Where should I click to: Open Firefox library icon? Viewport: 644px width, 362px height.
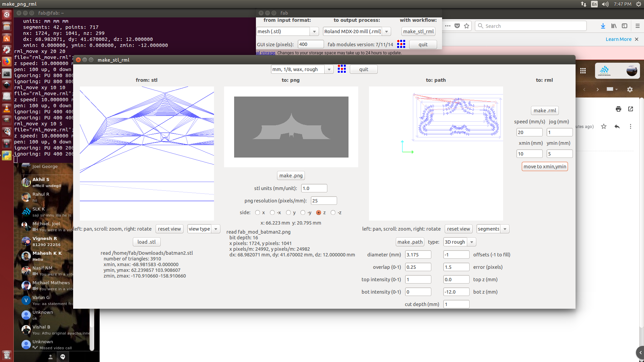tap(614, 26)
